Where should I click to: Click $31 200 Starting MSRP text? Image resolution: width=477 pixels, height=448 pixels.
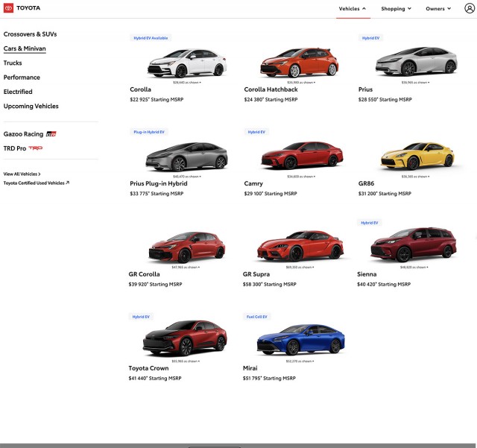[385, 194]
